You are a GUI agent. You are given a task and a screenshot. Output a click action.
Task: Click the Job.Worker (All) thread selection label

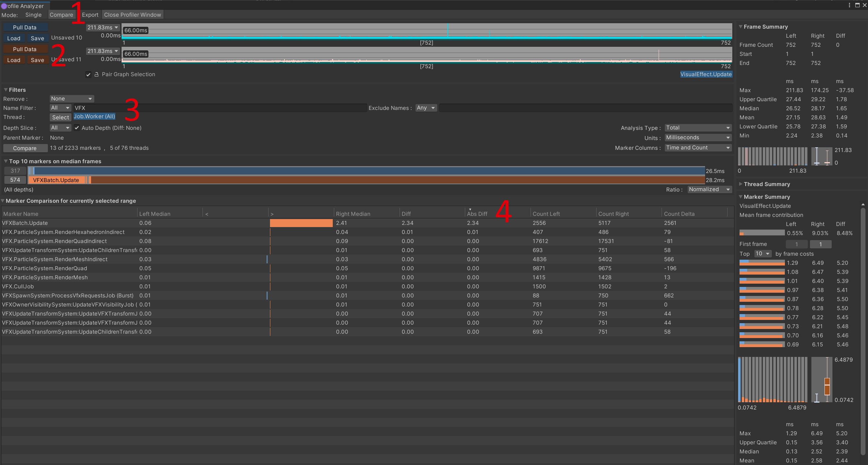[94, 116]
